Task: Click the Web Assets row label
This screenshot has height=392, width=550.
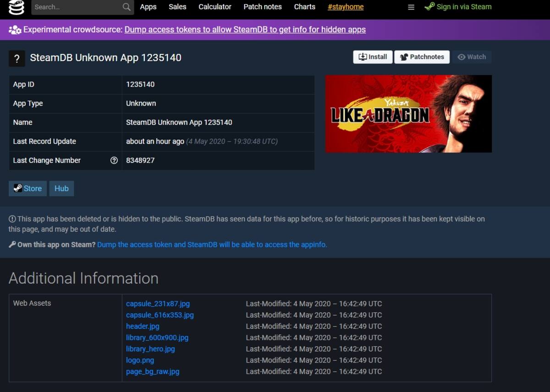Action: pyautogui.click(x=32, y=303)
